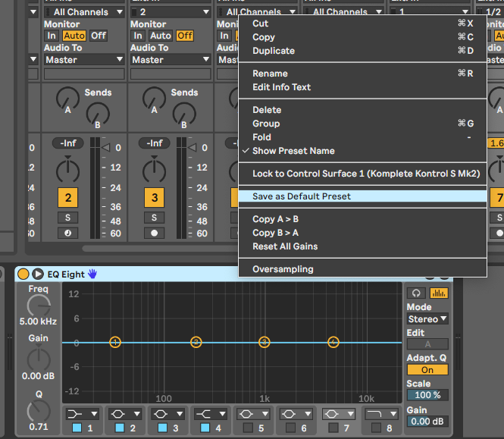
Task: Enable EQ band 7 activator
Action: (x=333, y=428)
